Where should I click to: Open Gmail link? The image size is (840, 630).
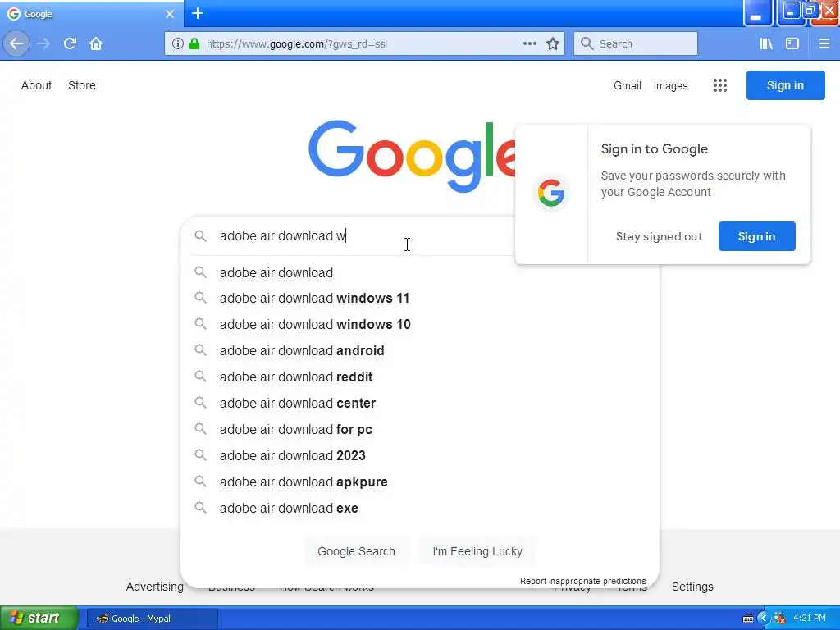tap(628, 85)
